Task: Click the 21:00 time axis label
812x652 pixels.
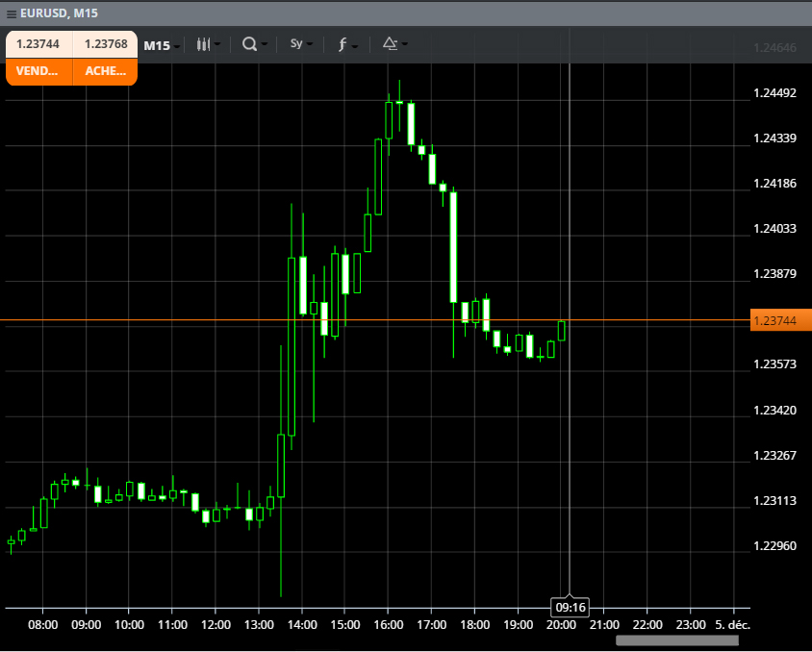Action: tap(604, 625)
